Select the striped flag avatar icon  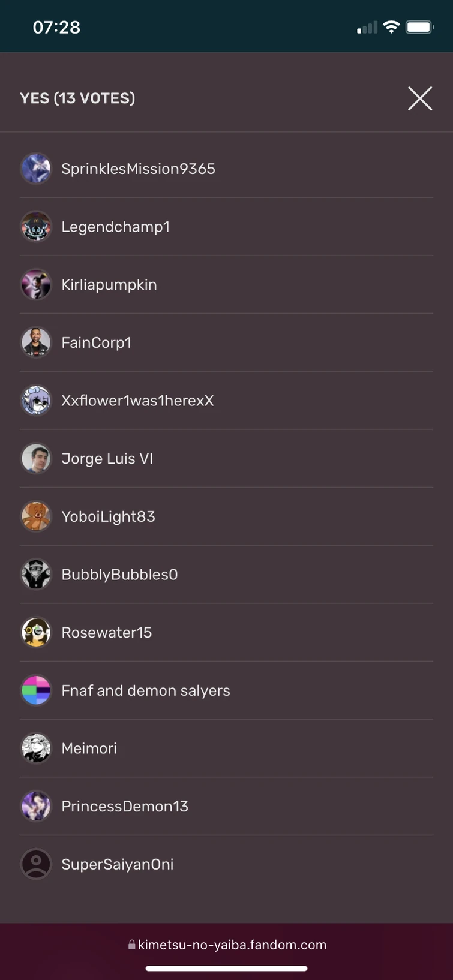(x=36, y=690)
